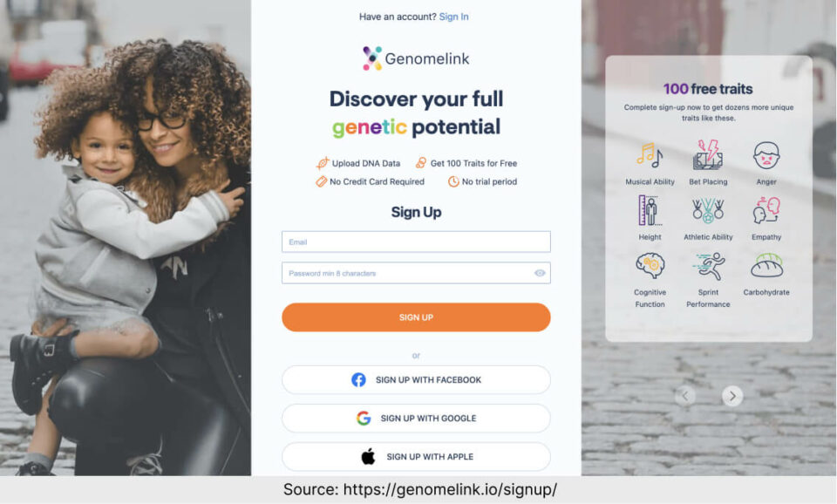The image size is (837, 504).
Task: Click the Sprint Performance runner icon
Action: coord(708,266)
